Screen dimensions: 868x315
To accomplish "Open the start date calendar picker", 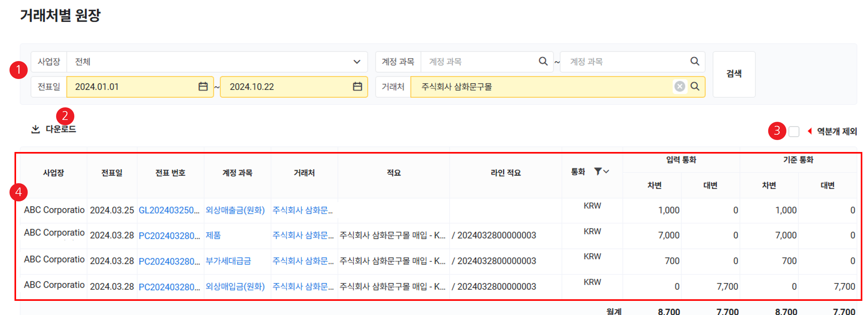I will point(203,87).
